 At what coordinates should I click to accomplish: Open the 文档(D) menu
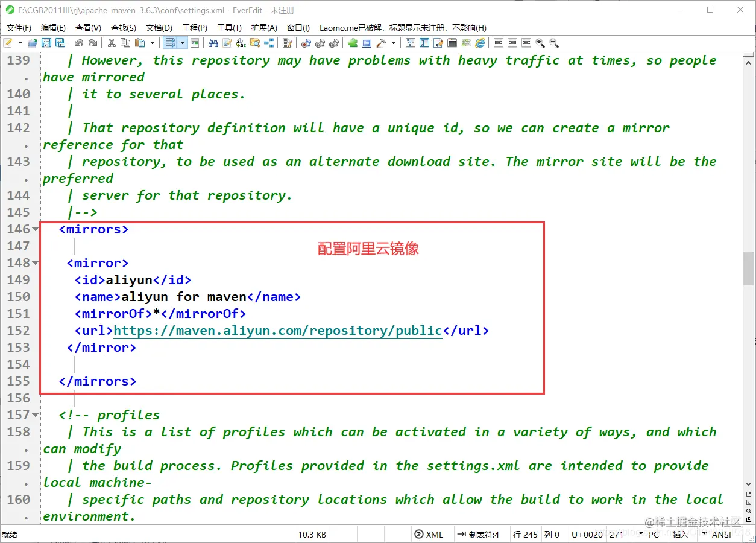159,28
